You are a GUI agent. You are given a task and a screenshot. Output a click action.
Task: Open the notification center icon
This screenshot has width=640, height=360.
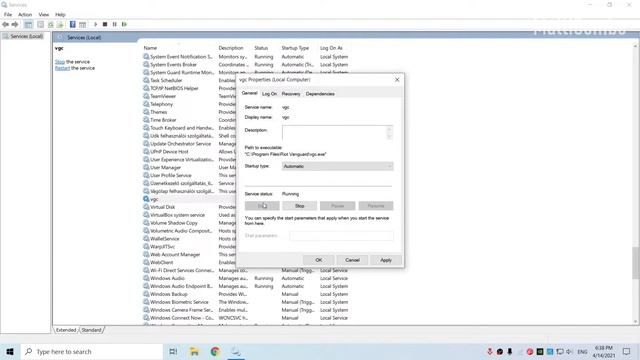tap(627, 351)
